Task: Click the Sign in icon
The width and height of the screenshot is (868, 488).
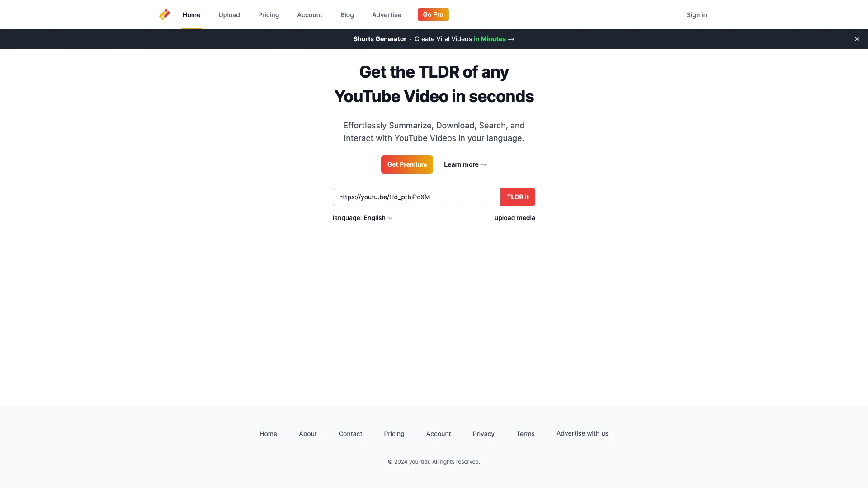Action: [x=697, y=14]
